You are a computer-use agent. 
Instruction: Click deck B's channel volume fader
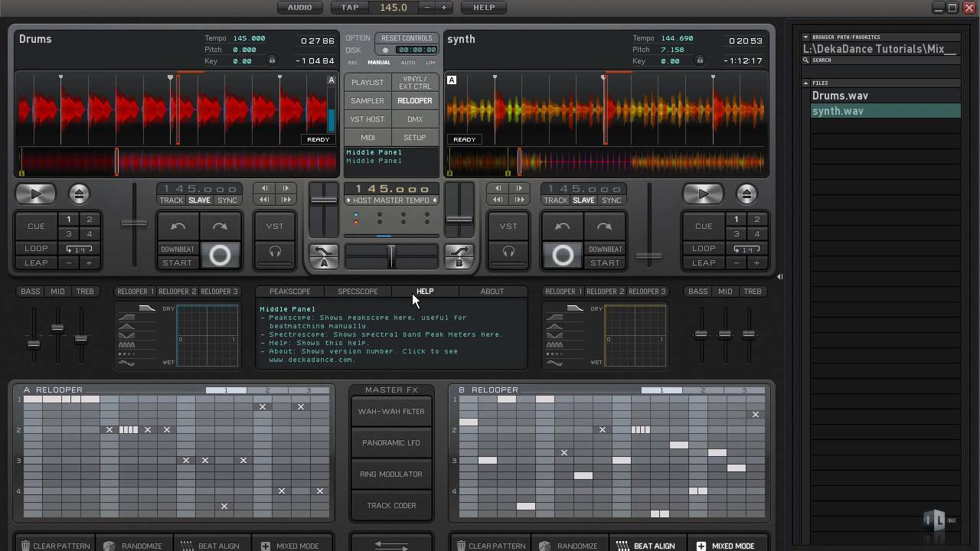459,220
